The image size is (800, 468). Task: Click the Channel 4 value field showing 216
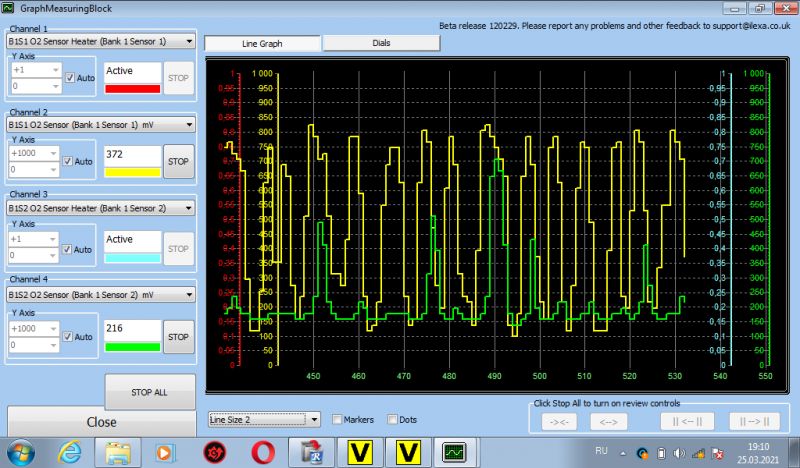132,328
